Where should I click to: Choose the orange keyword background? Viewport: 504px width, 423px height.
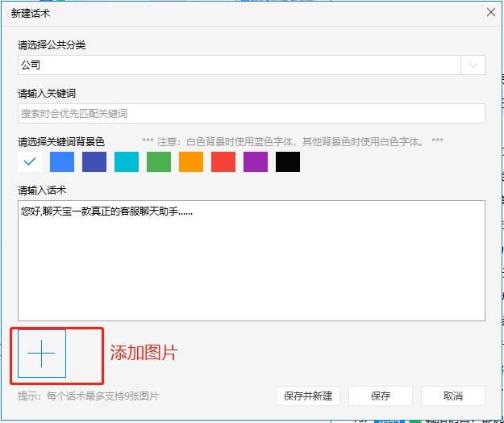(191, 161)
